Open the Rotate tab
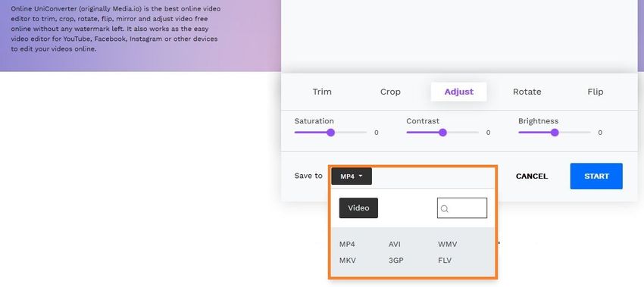Image resolution: width=644 pixels, height=287 pixels. [527, 92]
